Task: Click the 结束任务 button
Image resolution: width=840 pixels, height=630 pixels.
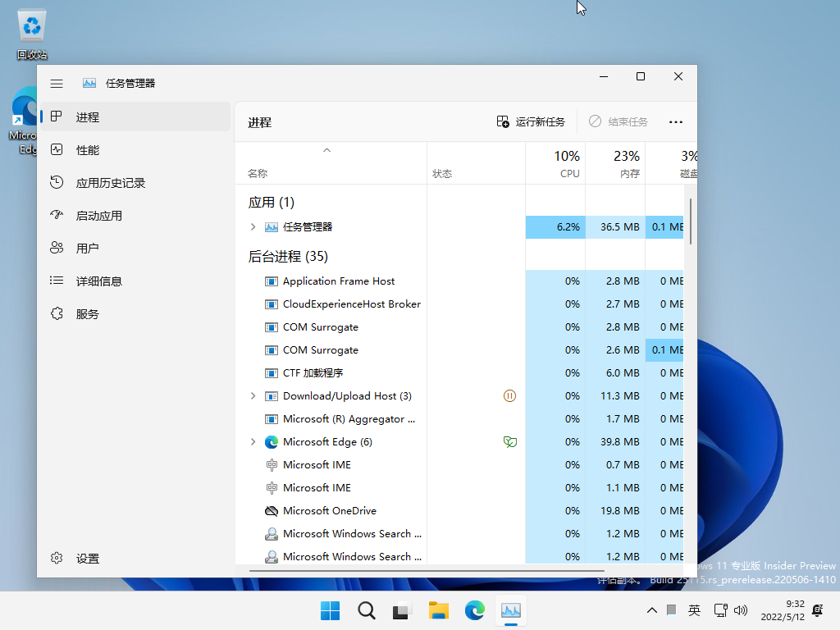Action: pyautogui.click(x=618, y=121)
